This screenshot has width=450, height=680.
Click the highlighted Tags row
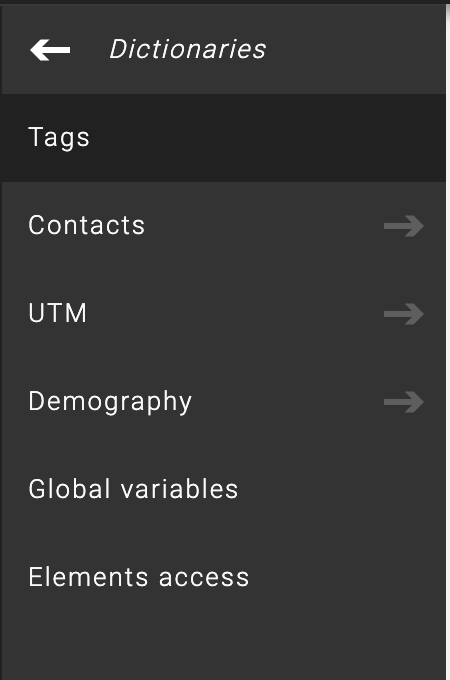click(223, 138)
